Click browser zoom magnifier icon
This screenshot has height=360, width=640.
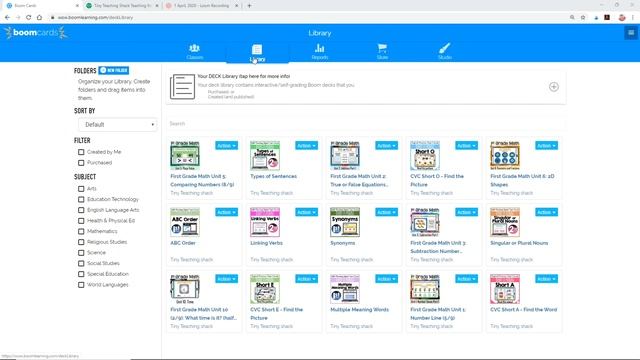coord(572,18)
